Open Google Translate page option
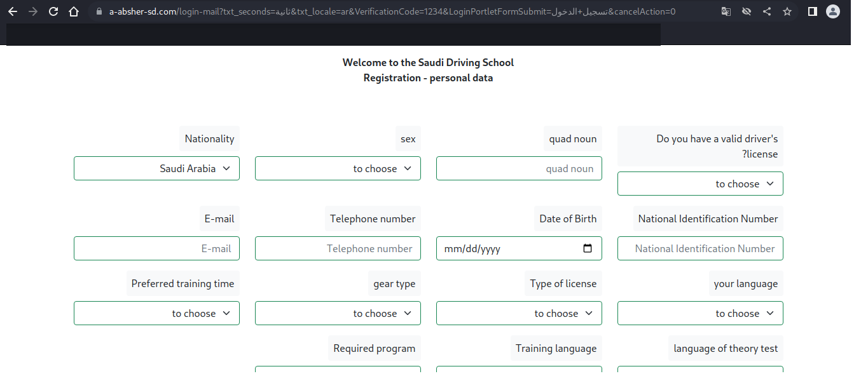The height and width of the screenshot is (376, 868). click(726, 11)
